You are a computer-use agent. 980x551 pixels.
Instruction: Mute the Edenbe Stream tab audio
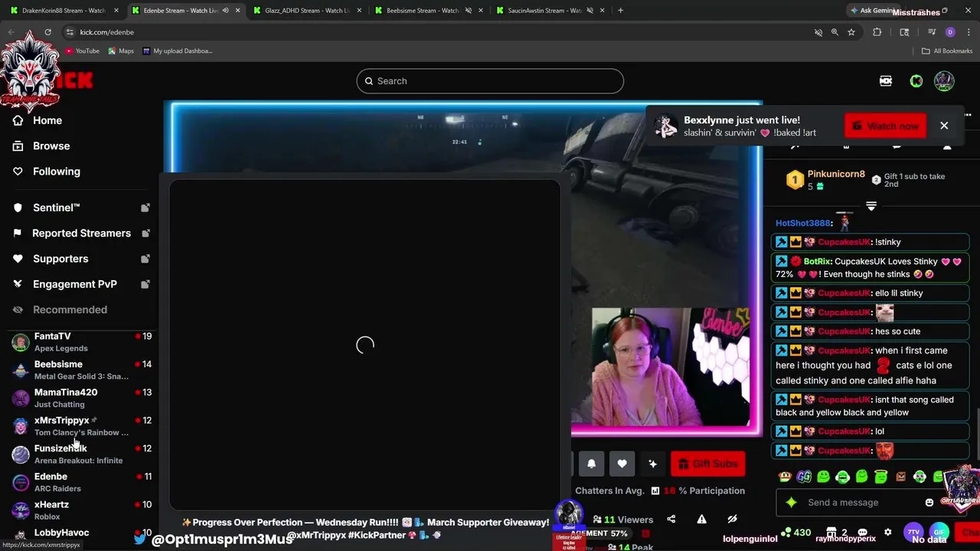click(225, 11)
